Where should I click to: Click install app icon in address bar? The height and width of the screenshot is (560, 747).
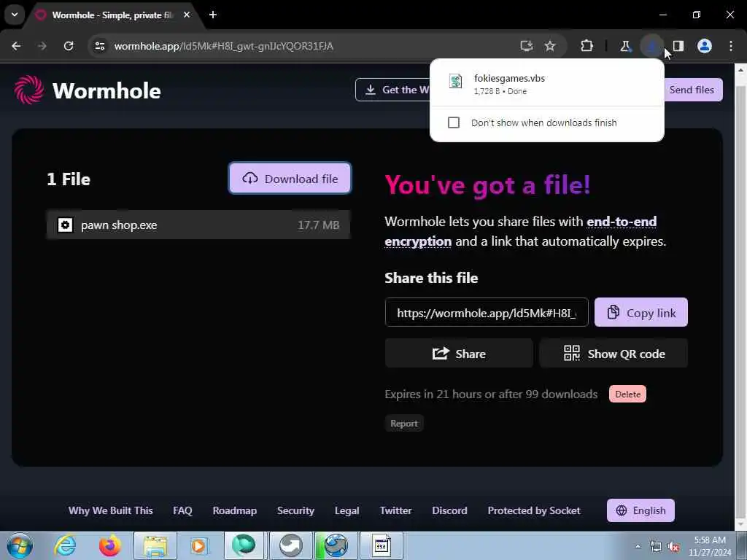click(x=526, y=46)
